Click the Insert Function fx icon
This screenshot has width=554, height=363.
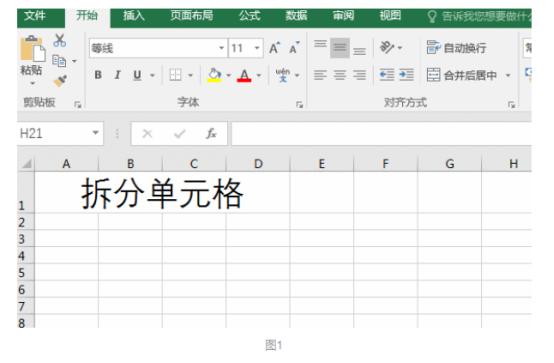(x=211, y=134)
